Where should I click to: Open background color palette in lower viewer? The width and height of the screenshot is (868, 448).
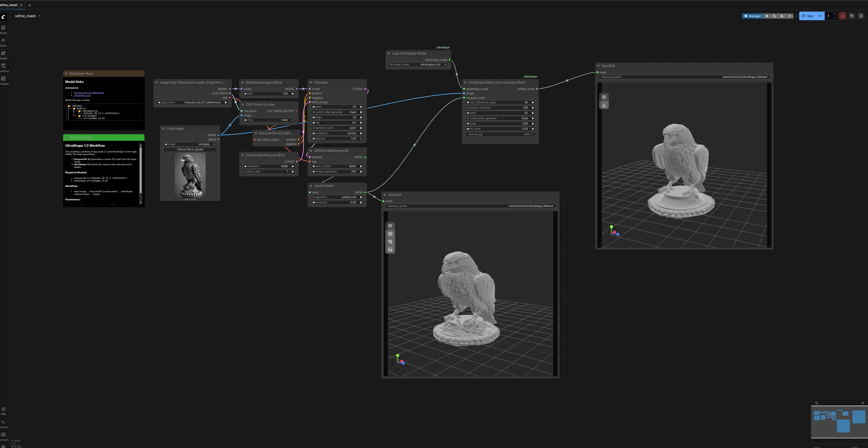tap(390, 242)
